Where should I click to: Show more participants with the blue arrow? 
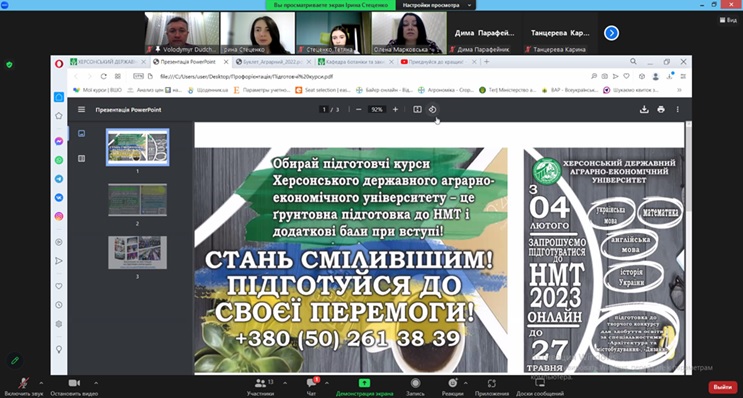tap(611, 33)
